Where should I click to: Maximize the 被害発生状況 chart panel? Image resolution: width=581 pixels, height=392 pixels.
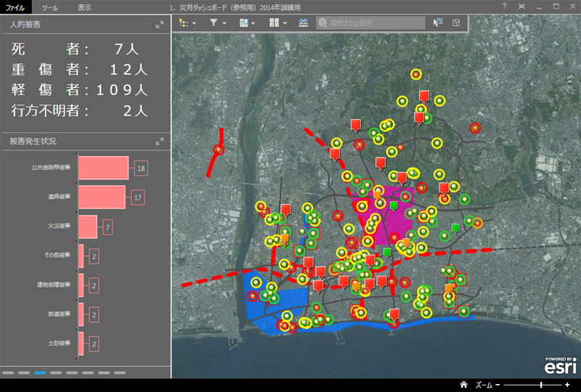click(160, 141)
